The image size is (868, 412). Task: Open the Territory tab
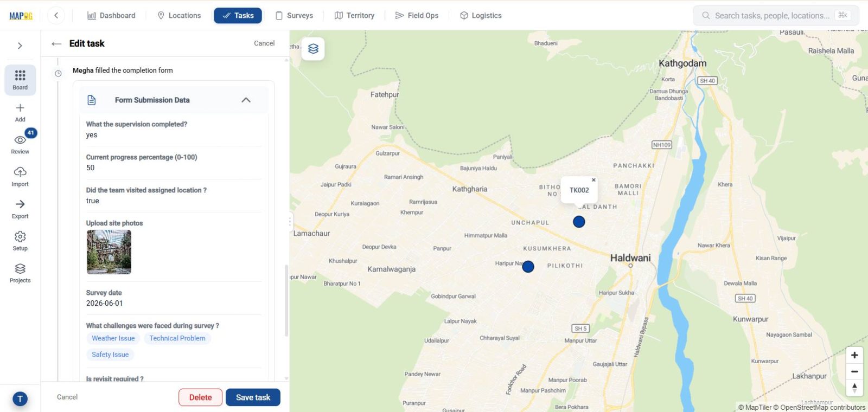[x=354, y=15]
